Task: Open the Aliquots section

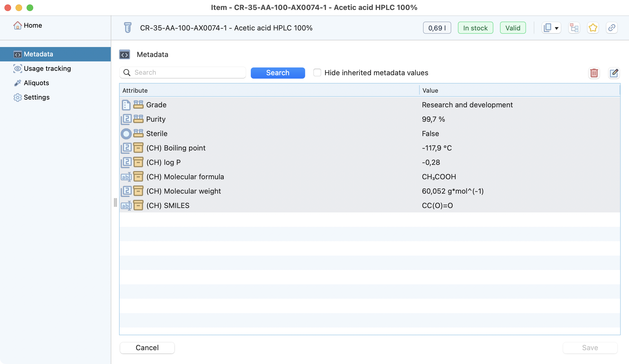Action: (x=36, y=83)
